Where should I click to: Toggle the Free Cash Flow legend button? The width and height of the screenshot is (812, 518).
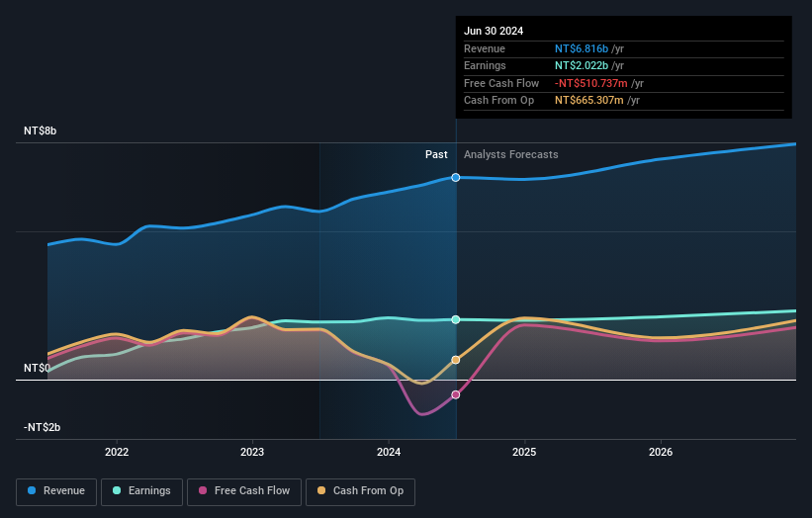tap(244, 491)
